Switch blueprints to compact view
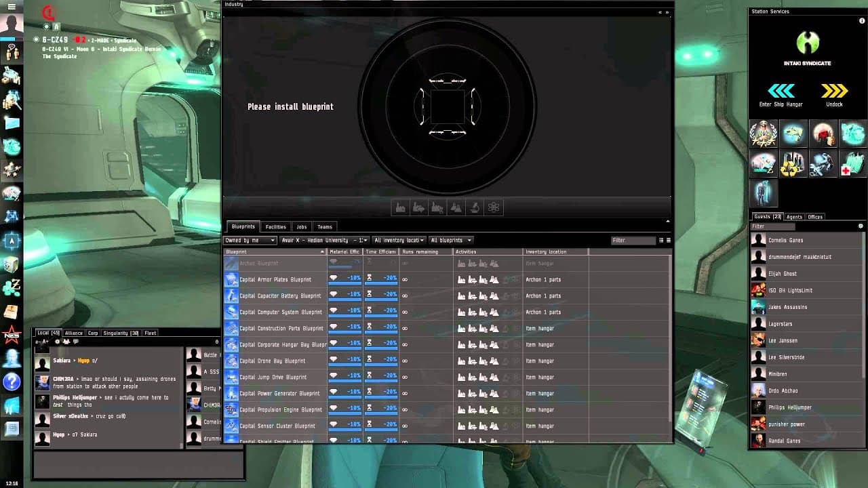The width and height of the screenshot is (868, 488). click(669, 241)
